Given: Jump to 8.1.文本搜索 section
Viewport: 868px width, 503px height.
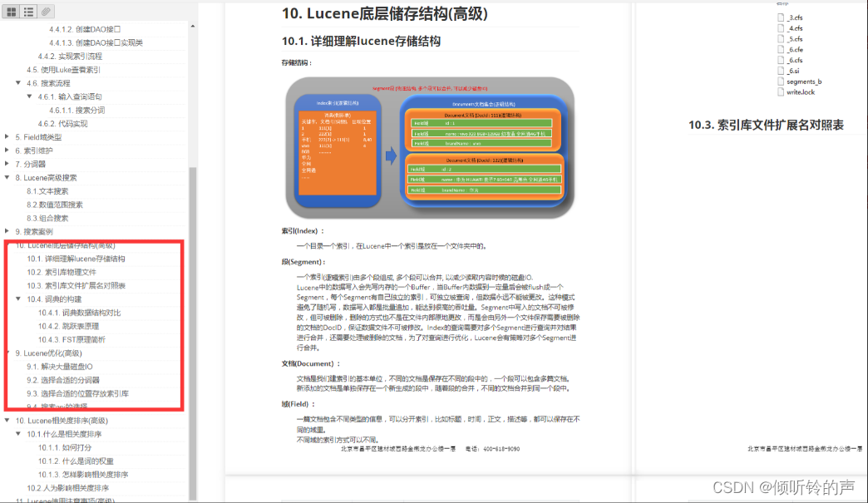Looking at the screenshot, I should point(47,191).
